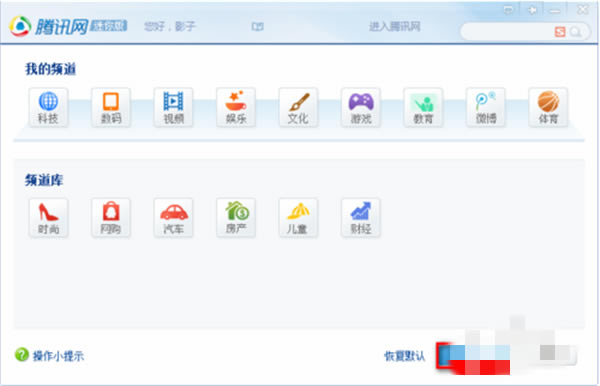Click the 我的频道 heading
This screenshot has width=600, height=386.
[x=50, y=69]
